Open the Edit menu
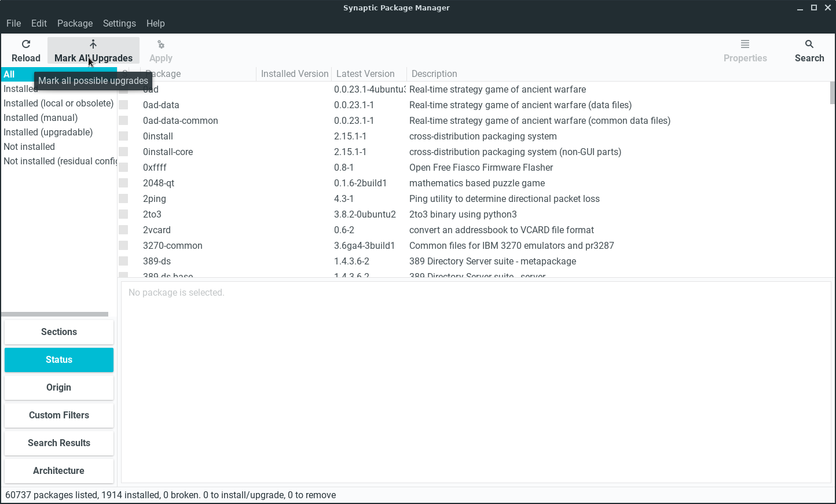 [x=39, y=23]
